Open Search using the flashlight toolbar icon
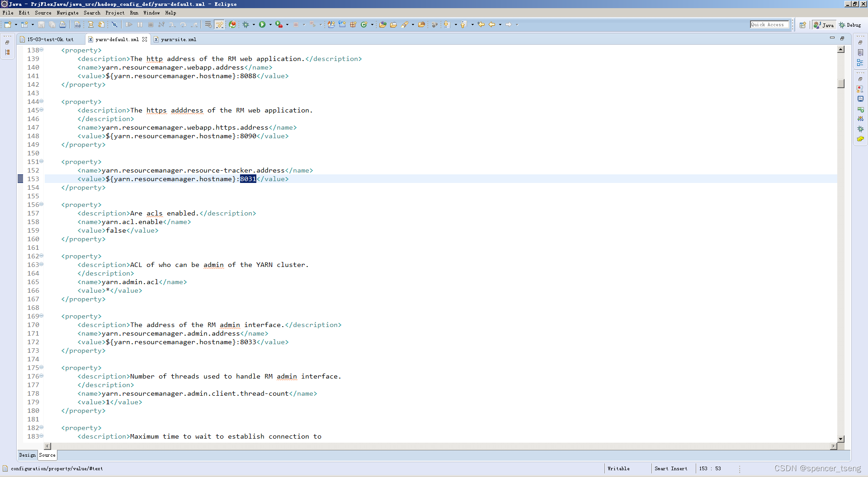The width and height of the screenshot is (868, 477). point(404,24)
